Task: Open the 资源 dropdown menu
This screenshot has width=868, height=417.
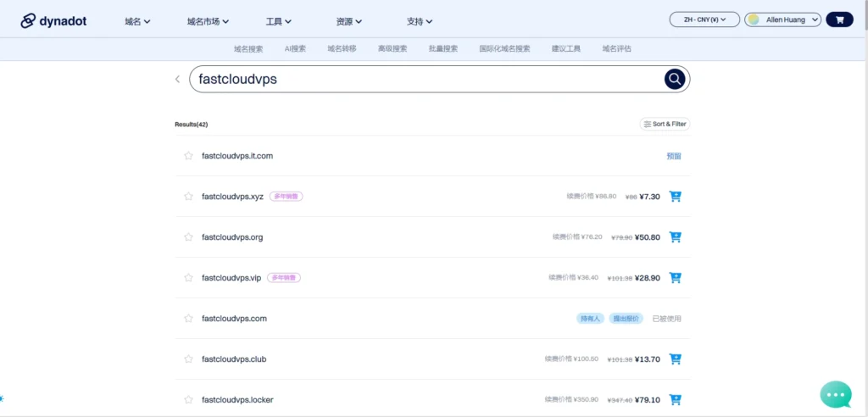Action: [348, 21]
